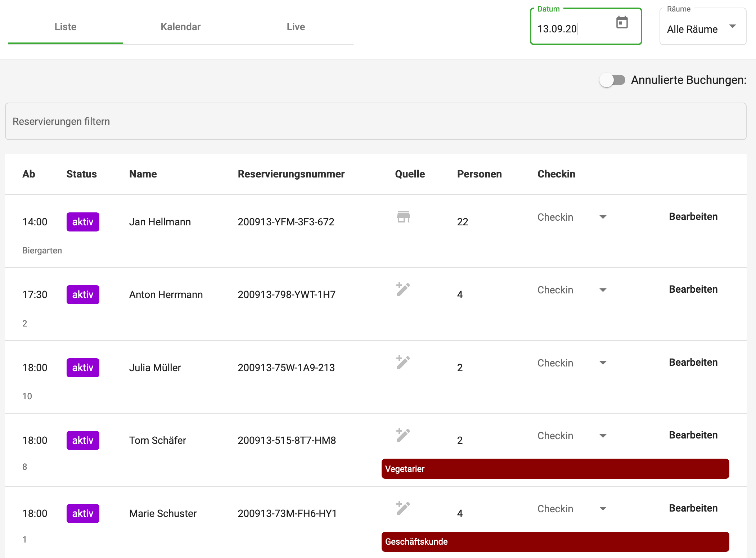Image resolution: width=756 pixels, height=558 pixels.
Task: Open the calendar date picker icon
Action: [622, 23]
